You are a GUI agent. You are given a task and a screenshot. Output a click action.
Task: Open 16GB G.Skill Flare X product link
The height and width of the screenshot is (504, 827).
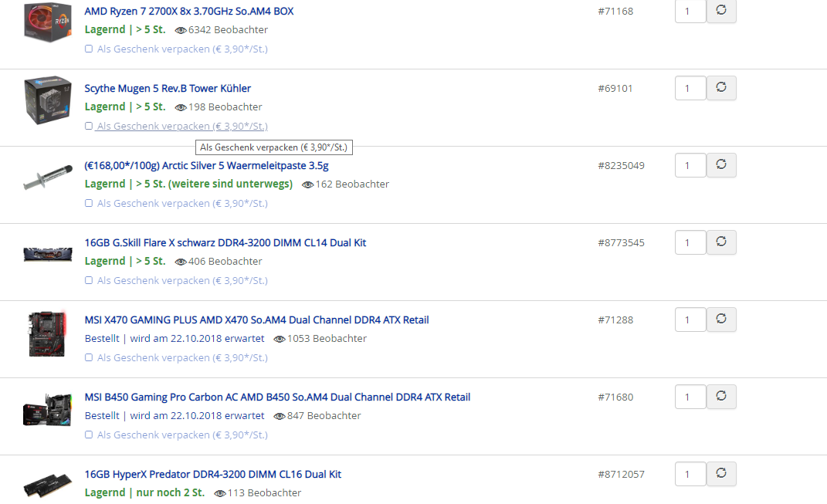point(225,242)
